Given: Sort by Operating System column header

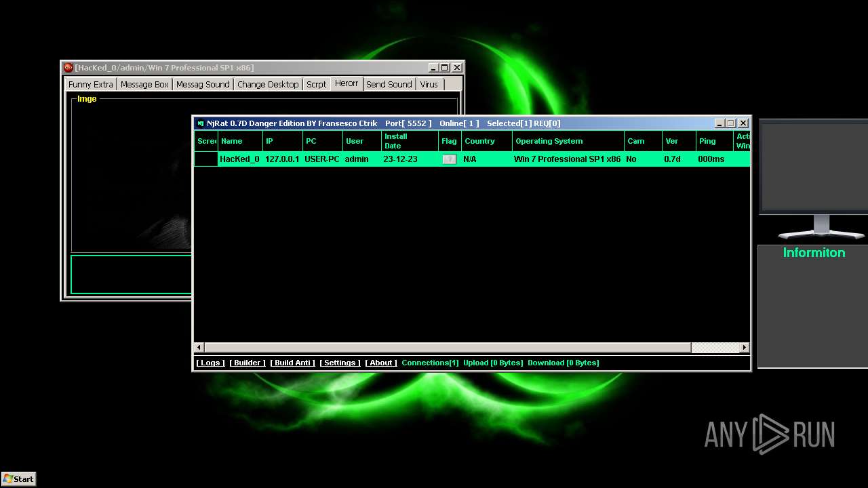Looking at the screenshot, I should pyautogui.click(x=568, y=141).
